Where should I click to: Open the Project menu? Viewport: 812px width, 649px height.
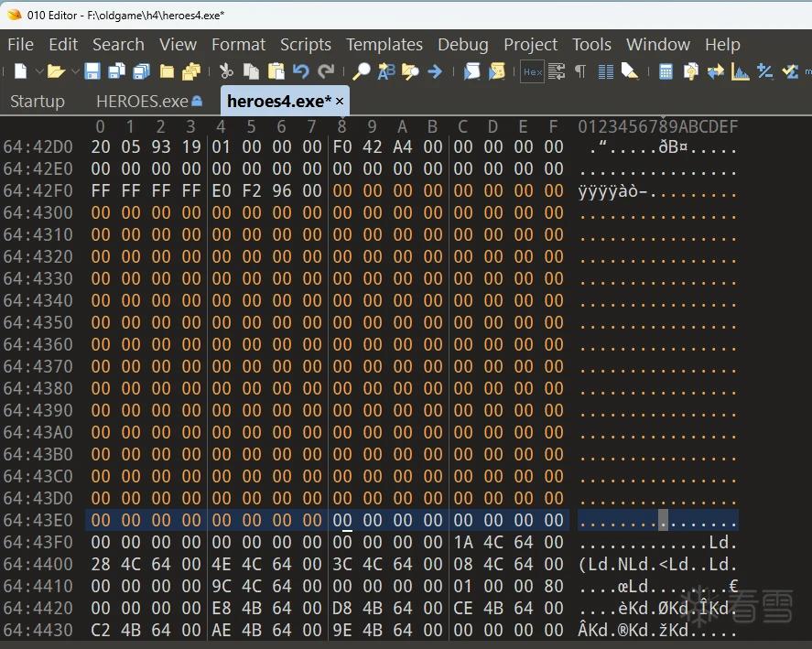pyautogui.click(x=531, y=45)
